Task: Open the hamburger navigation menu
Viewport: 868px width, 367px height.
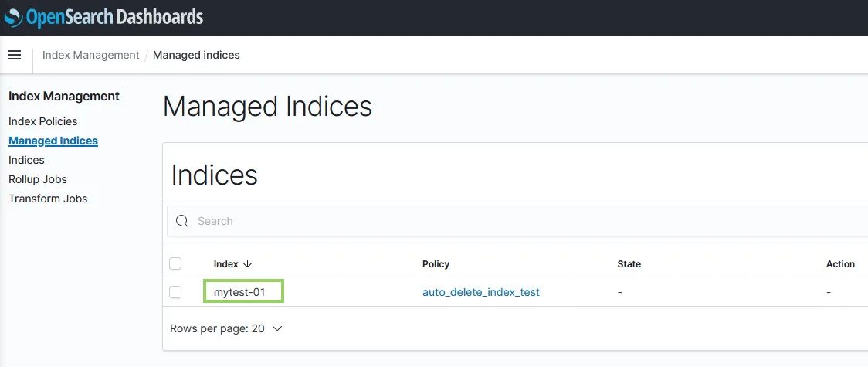Action: coord(14,55)
